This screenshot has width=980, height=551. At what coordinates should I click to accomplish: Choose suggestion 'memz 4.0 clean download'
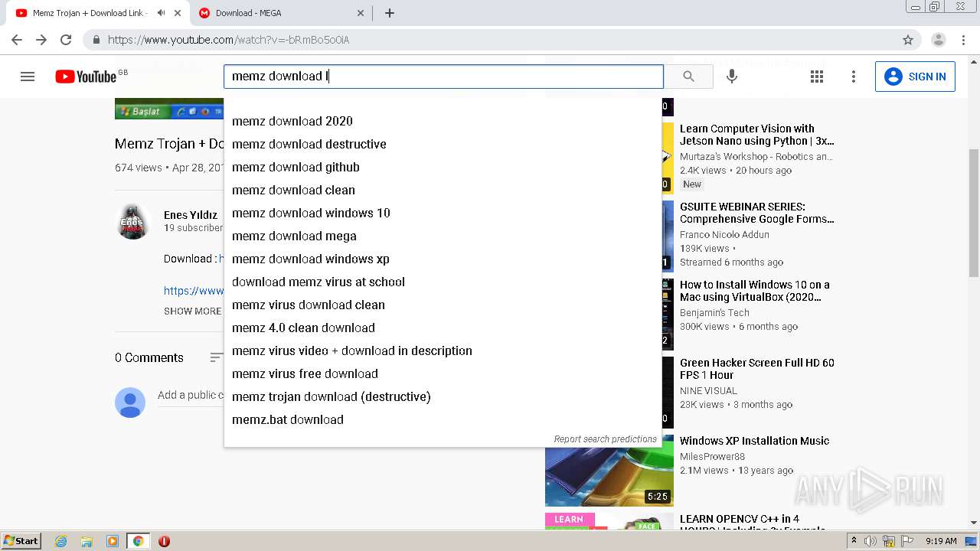(443, 328)
